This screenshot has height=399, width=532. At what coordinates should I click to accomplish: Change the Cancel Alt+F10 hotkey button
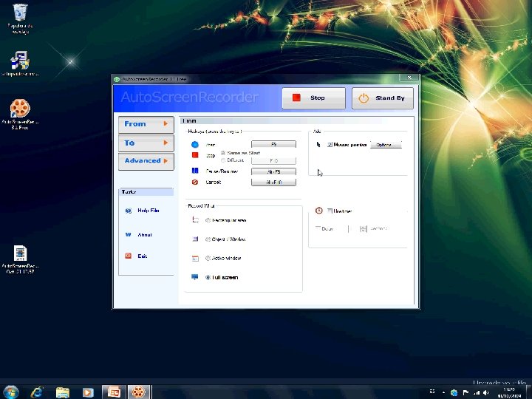coord(273,183)
